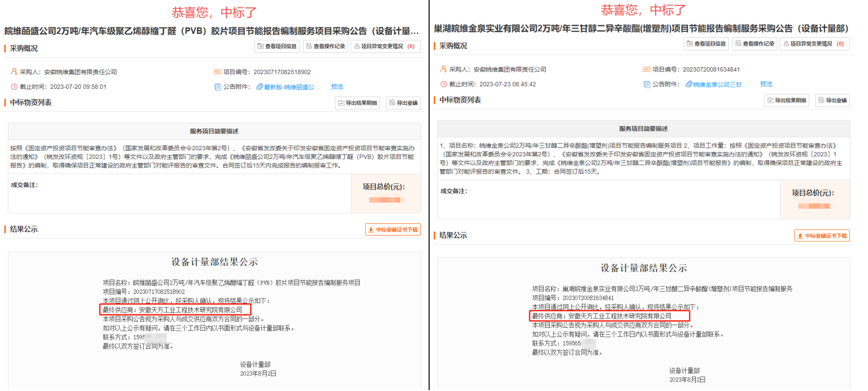Click 成交备注 label in left panel
The width and height of the screenshot is (868, 391).
click(25, 185)
